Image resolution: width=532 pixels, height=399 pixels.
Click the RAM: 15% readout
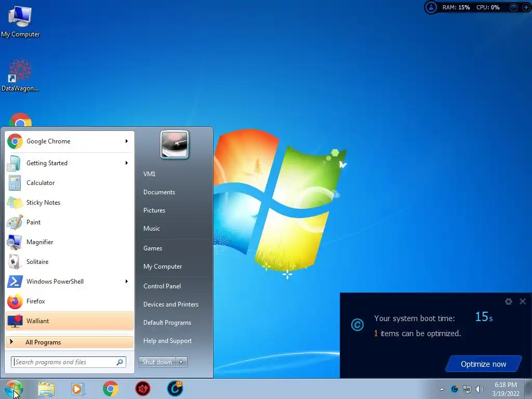456,7
